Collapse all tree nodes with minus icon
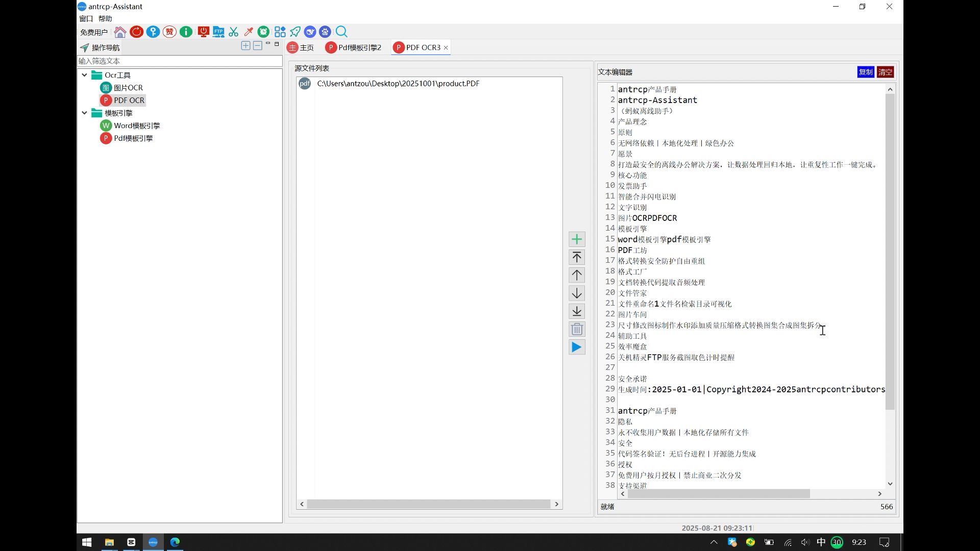Image resolution: width=980 pixels, height=551 pixels. click(258, 45)
